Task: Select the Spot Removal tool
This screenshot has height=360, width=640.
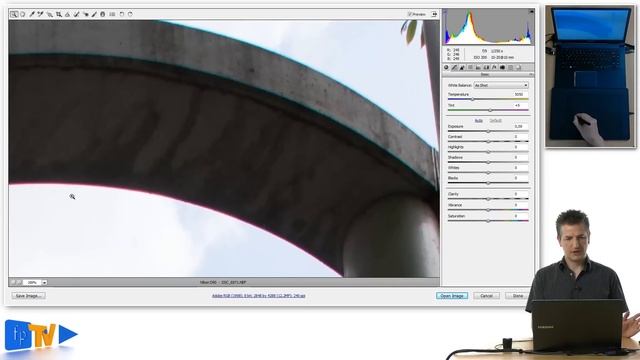Action: pyautogui.click(x=76, y=14)
